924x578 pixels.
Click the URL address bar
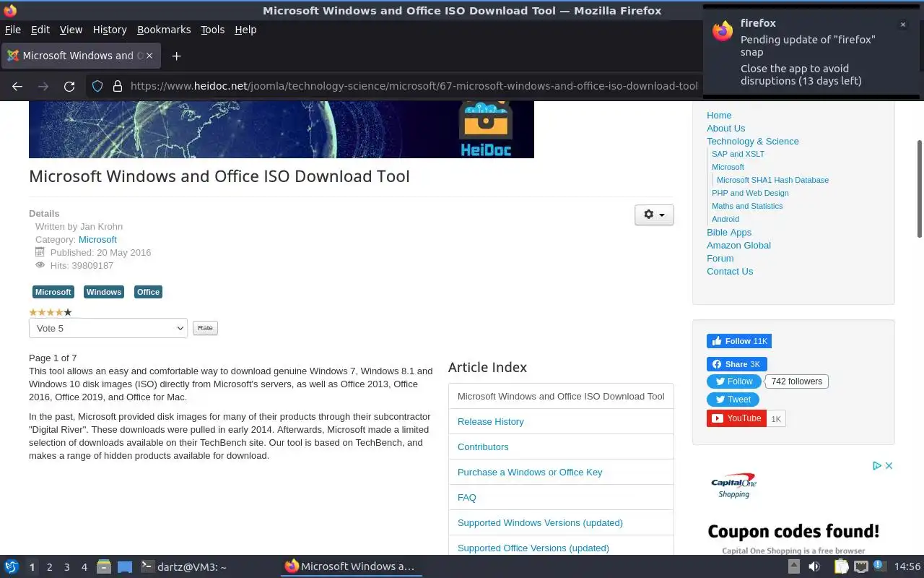tap(414, 86)
